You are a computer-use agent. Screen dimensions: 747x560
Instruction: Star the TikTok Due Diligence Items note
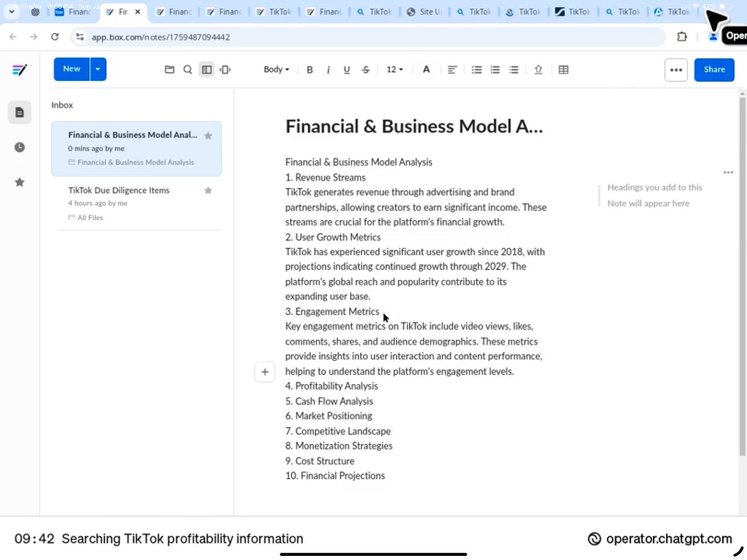pyautogui.click(x=208, y=191)
